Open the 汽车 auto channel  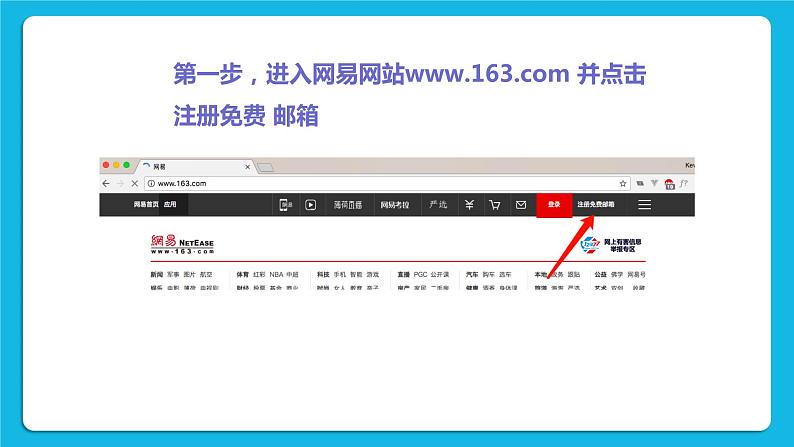click(472, 274)
